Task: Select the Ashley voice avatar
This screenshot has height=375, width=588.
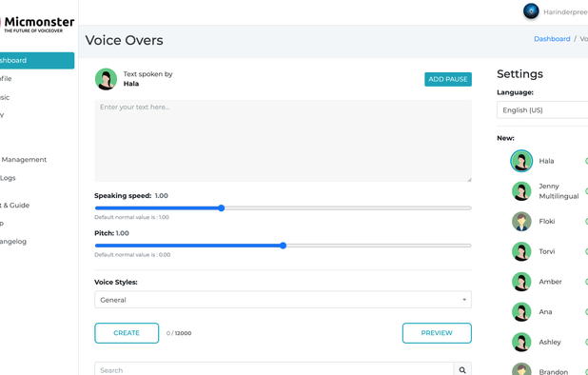Action: coord(521,342)
